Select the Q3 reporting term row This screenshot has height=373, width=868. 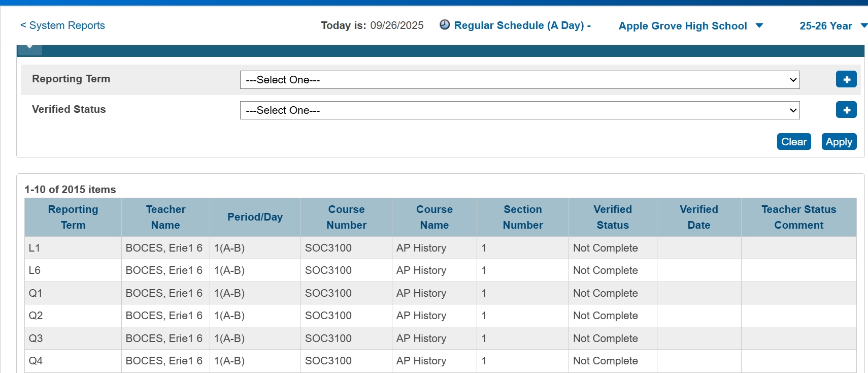[36, 338]
